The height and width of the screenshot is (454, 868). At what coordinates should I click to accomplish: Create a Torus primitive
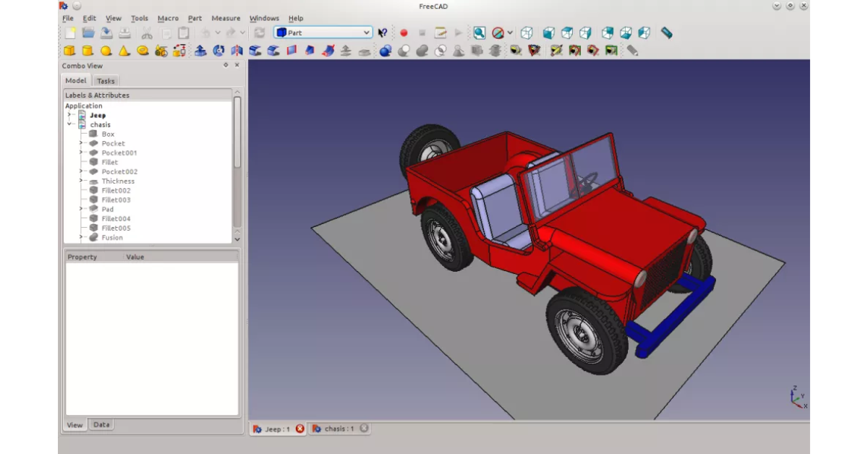pos(142,51)
